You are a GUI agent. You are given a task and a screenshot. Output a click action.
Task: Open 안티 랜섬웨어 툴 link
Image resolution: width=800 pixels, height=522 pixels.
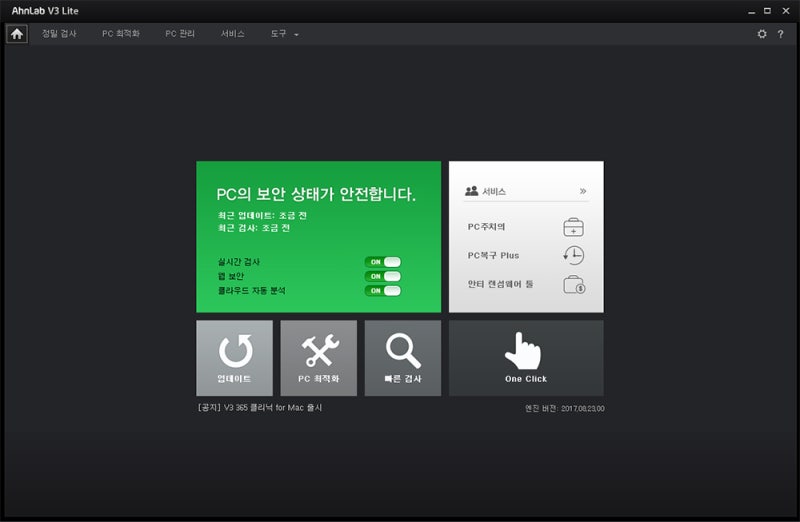(501, 284)
